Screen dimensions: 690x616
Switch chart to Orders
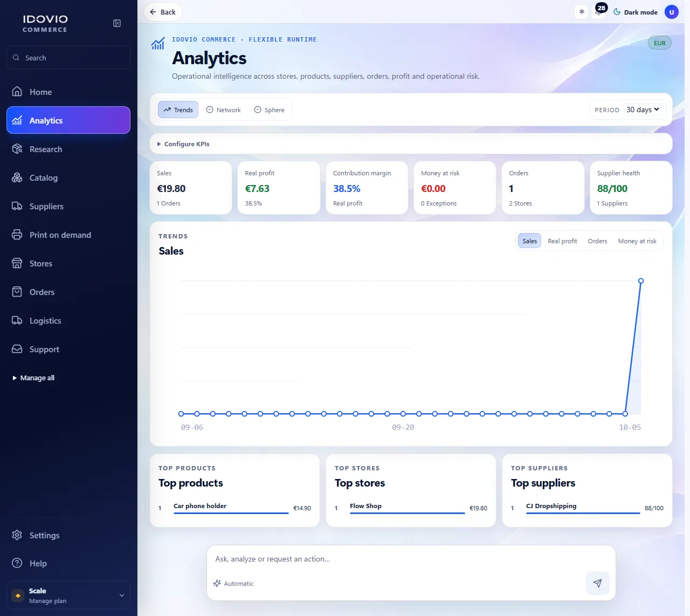597,241
